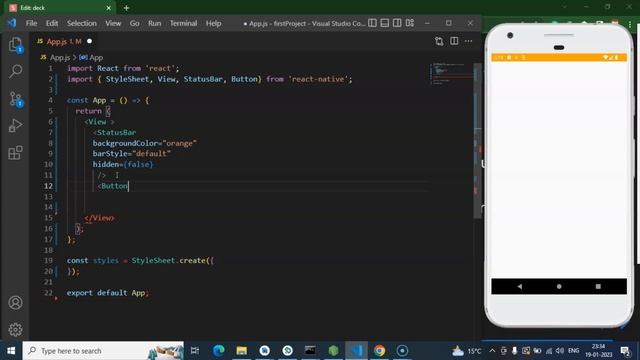Toggle the secondary side bar layout icon
640x360 pixels.
pos(397,23)
